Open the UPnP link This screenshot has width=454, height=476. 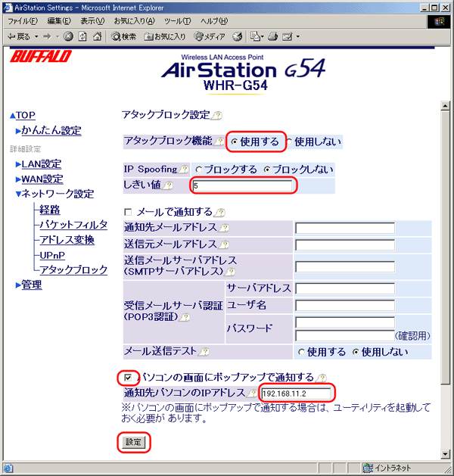(x=52, y=255)
